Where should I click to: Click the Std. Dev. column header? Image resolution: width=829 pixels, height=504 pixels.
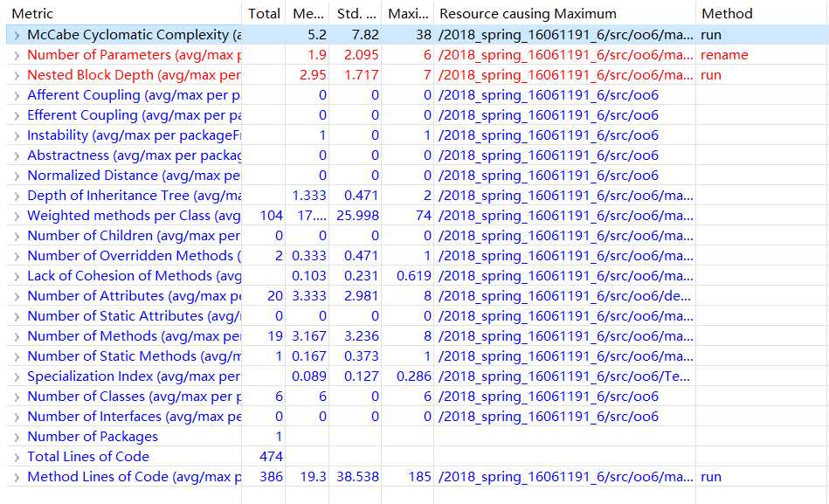coord(356,14)
